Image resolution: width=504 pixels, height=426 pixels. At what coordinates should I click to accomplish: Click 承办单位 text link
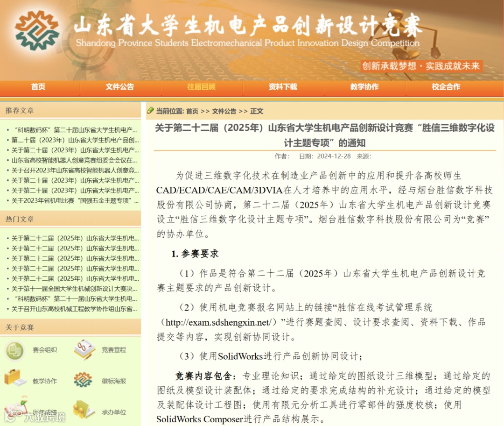(114, 412)
